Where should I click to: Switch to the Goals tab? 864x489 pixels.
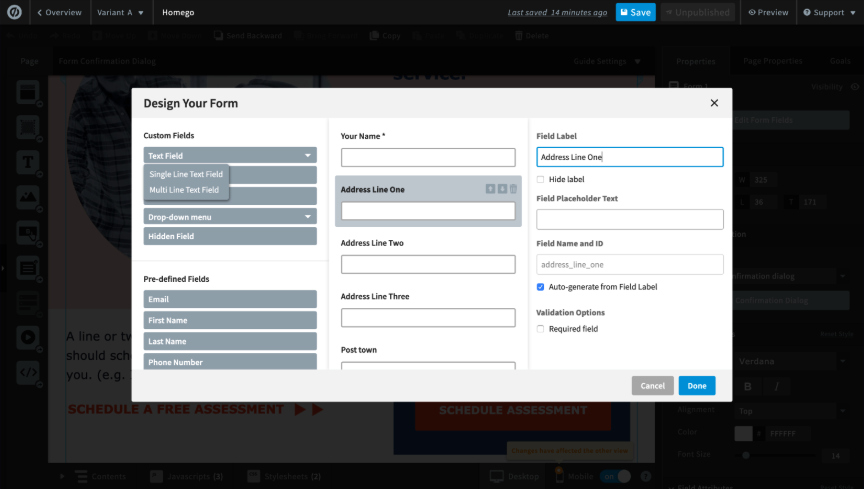tap(840, 61)
